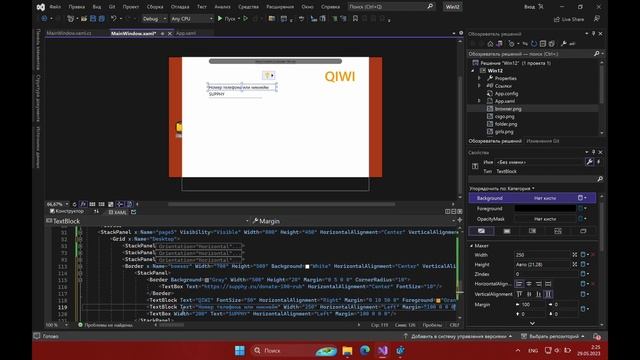This screenshot has height=360, width=640.
Task: Click the Live Share icon
Action: (557, 19)
